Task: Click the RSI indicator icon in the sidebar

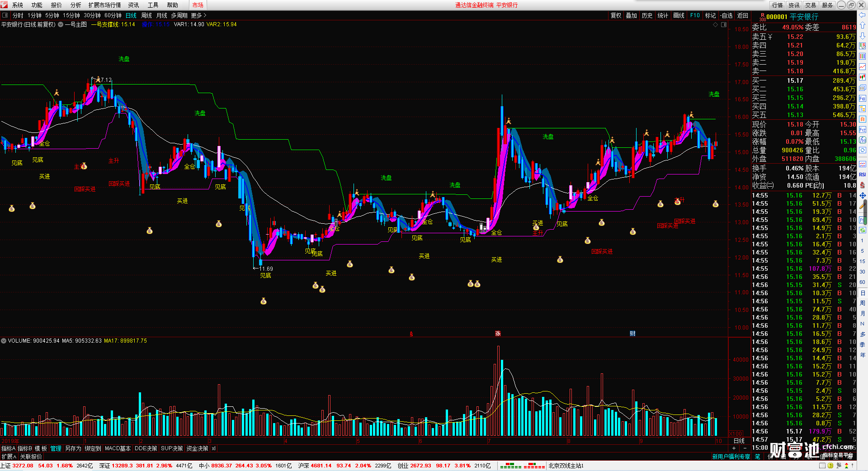Action: tap(863, 174)
